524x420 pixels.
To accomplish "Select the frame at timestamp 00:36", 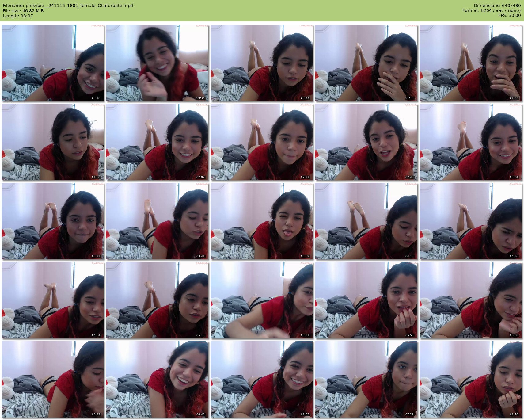I will [157, 63].
